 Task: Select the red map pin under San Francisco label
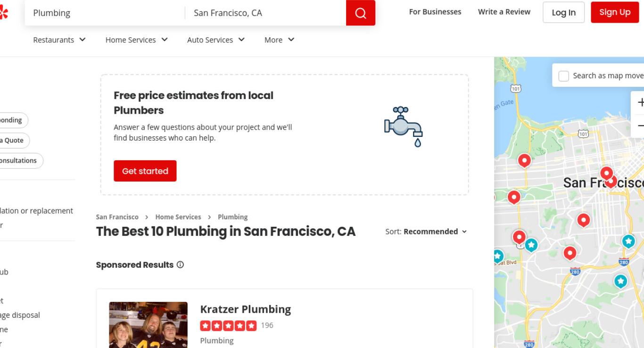[584, 220]
